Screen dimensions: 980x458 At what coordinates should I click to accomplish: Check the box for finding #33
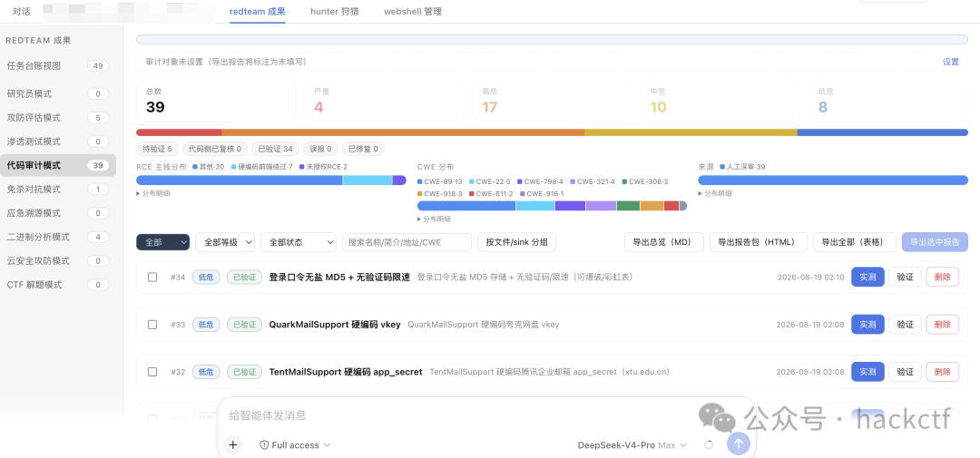tap(152, 325)
